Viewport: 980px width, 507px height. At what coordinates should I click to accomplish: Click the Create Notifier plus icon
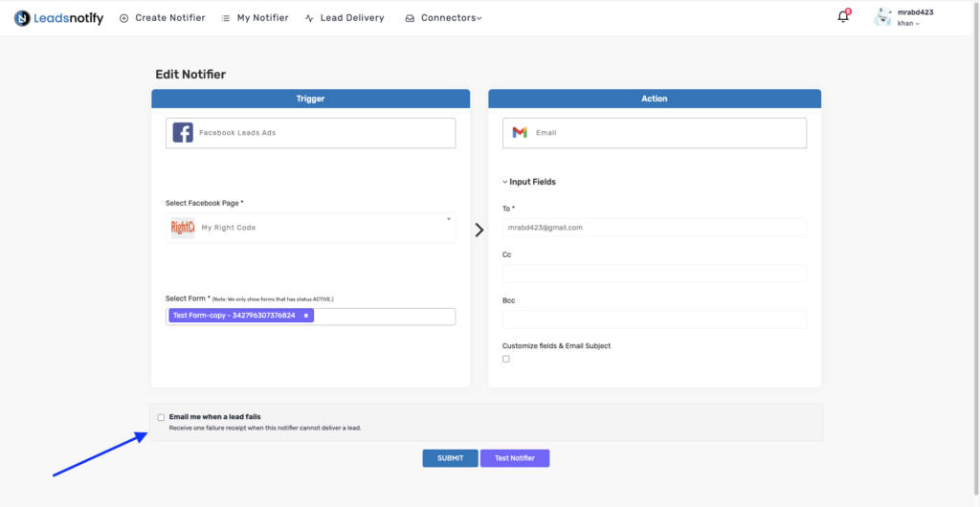[123, 18]
